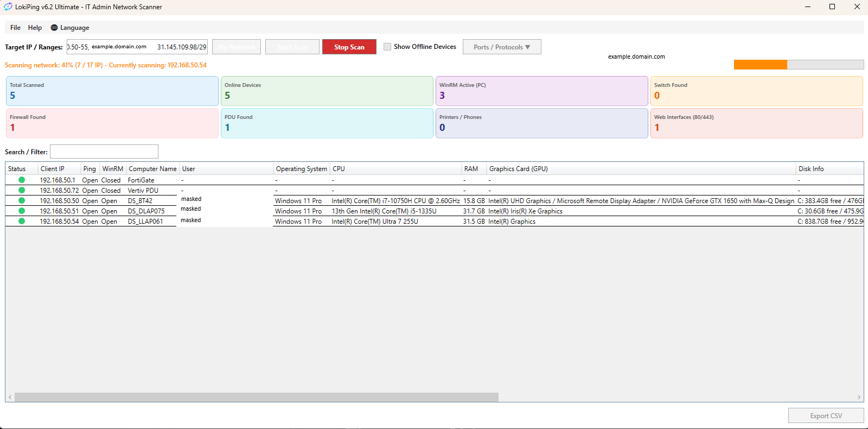Click green status dot for 192.168.50.1
868x429 pixels.
[22, 180]
